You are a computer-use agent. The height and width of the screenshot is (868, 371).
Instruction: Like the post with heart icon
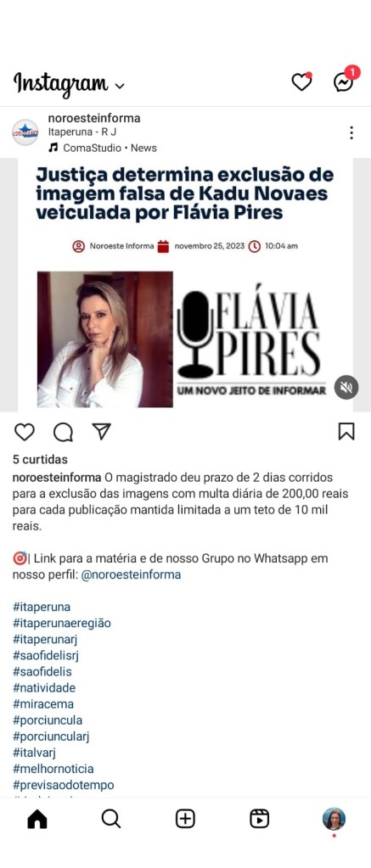[x=24, y=432]
